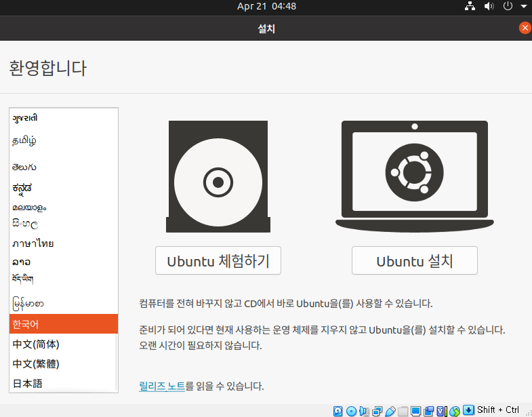532x417 pixels.
Task: Click the VirtualBox shared folders status icon
Action: 403,411
